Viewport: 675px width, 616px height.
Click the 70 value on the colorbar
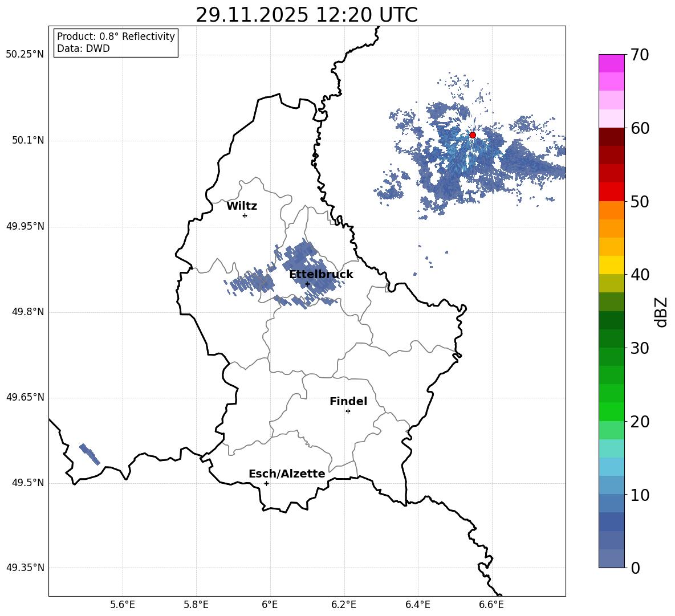[640, 55]
